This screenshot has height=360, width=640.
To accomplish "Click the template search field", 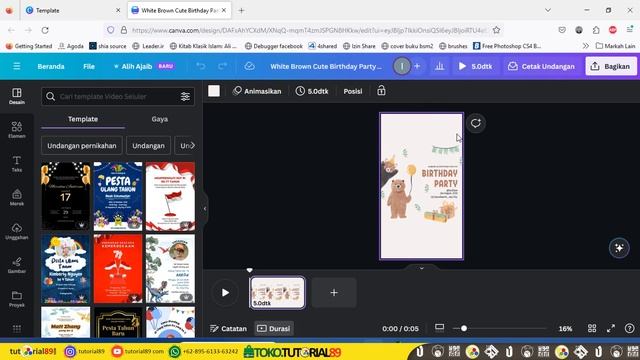I will 118,96.
